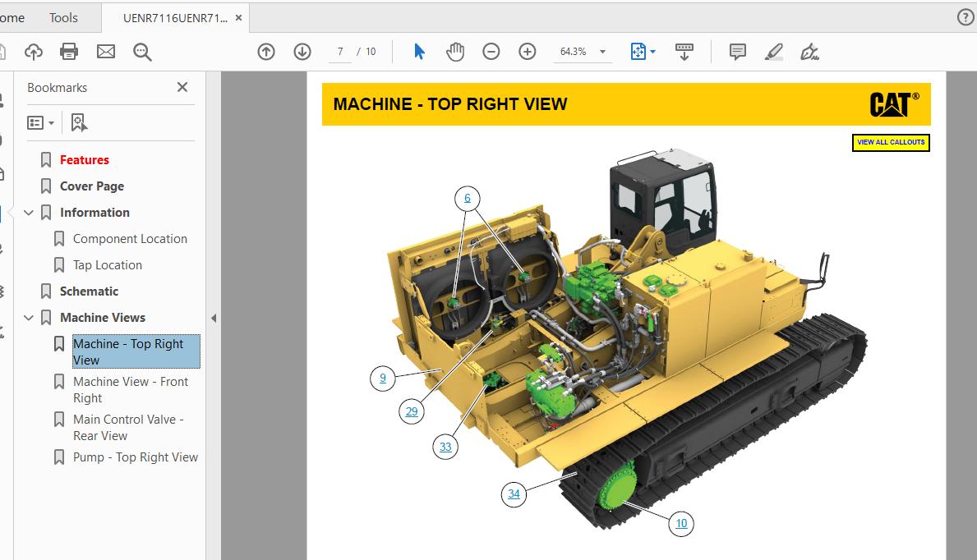Open the Machine Views bookmark

(102, 318)
